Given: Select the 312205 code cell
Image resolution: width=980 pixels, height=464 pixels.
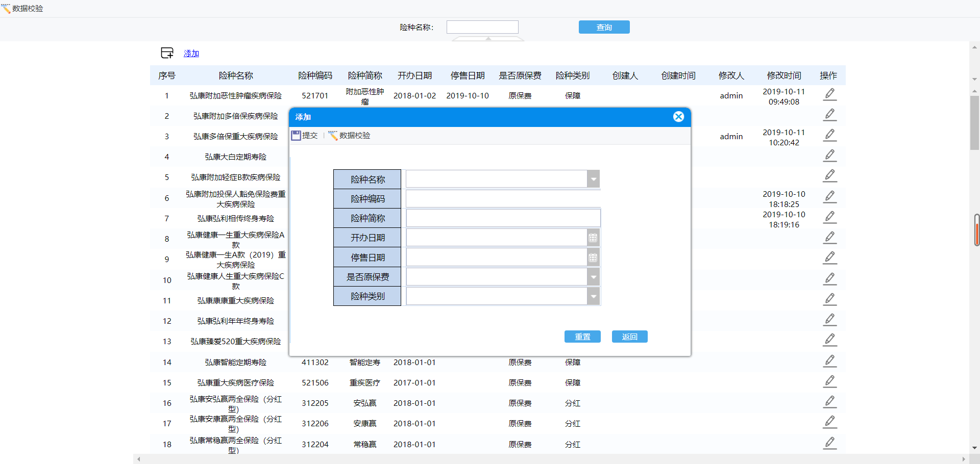Looking at the screenshot, I should (315, 403).
